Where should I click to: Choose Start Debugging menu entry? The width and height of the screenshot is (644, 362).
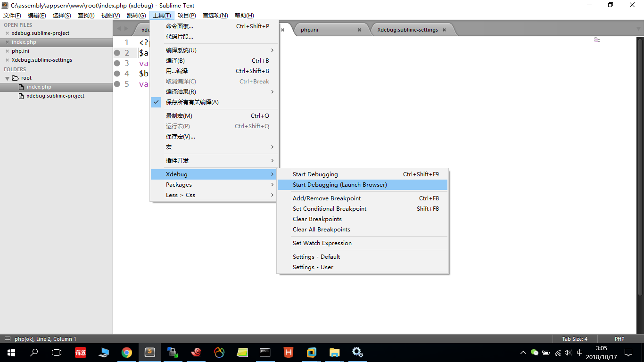click(363, 174)
